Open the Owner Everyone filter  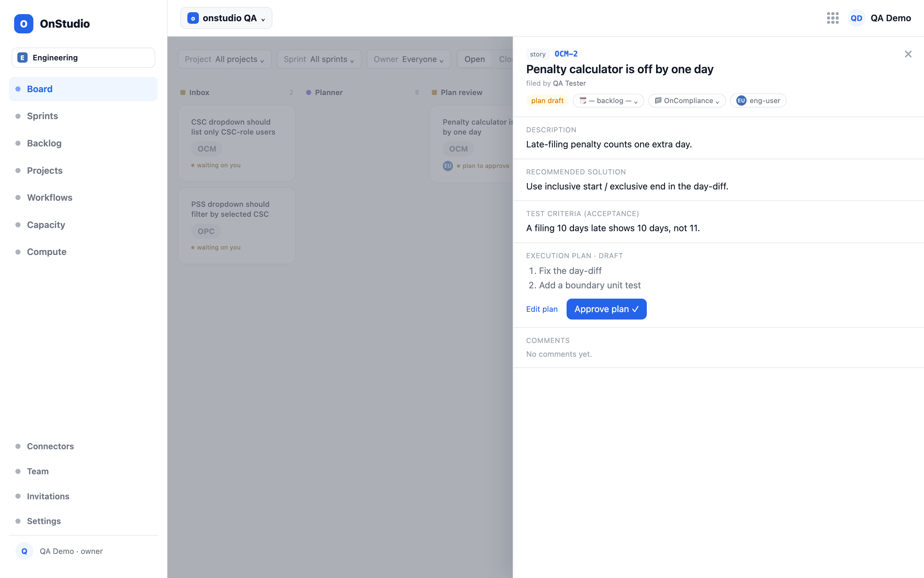(408, 59)
